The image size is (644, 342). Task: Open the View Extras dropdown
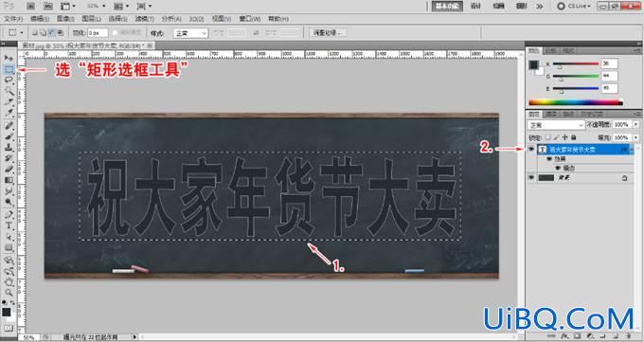tap(68, 7)
